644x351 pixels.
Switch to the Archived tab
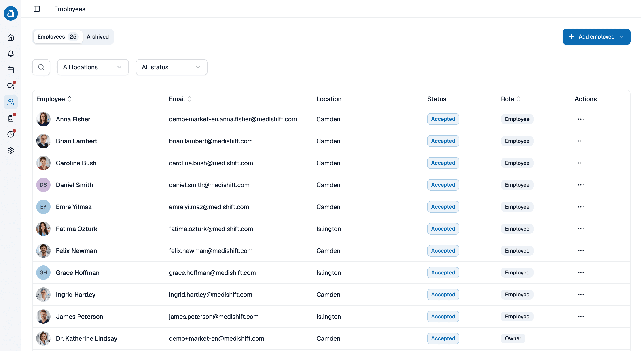click(x=98, y=37)
